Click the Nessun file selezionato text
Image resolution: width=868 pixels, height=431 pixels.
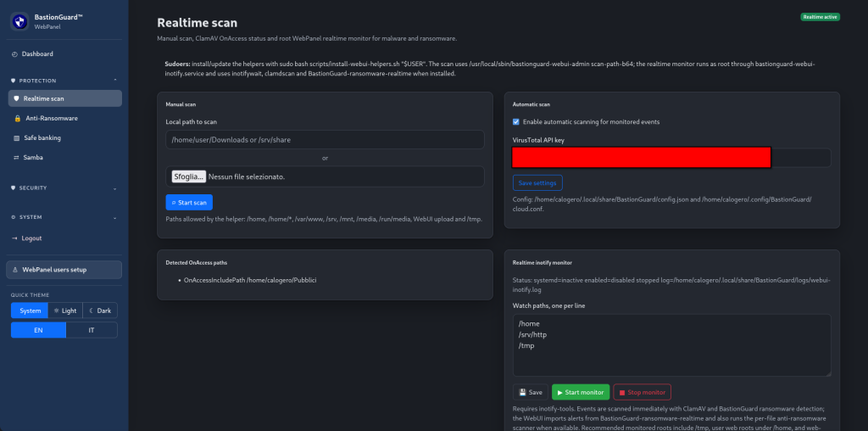247,176
